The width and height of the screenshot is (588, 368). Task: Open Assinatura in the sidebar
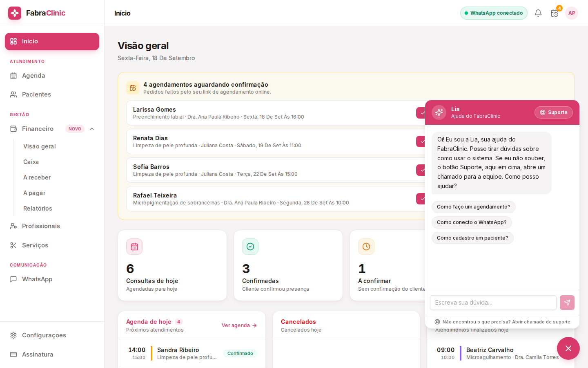pyautogui.click(x=52, y=355)
